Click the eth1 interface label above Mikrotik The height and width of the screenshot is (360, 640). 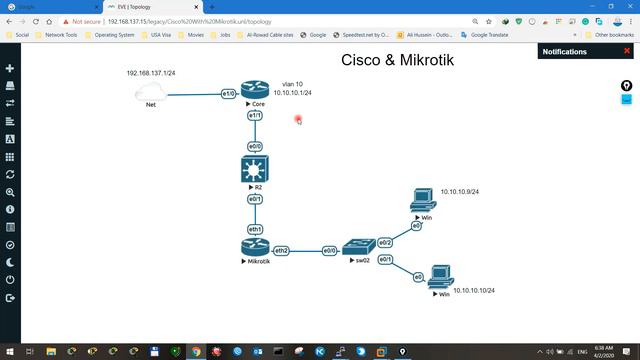tap(255, 229)
